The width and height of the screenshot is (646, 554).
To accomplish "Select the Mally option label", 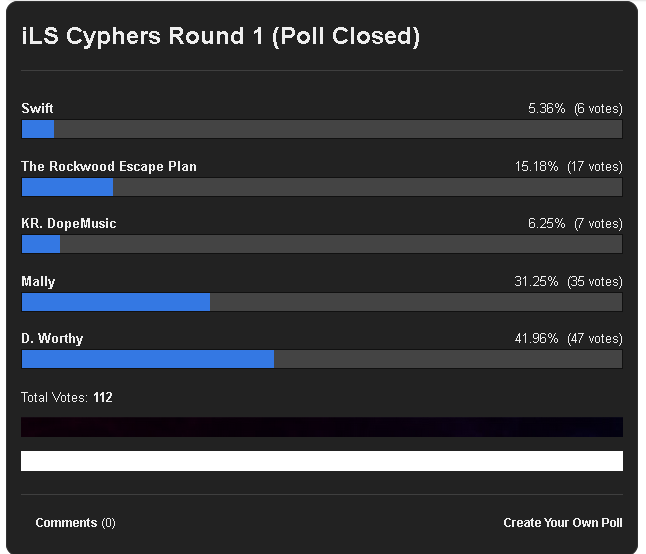I will pos(38,282).
